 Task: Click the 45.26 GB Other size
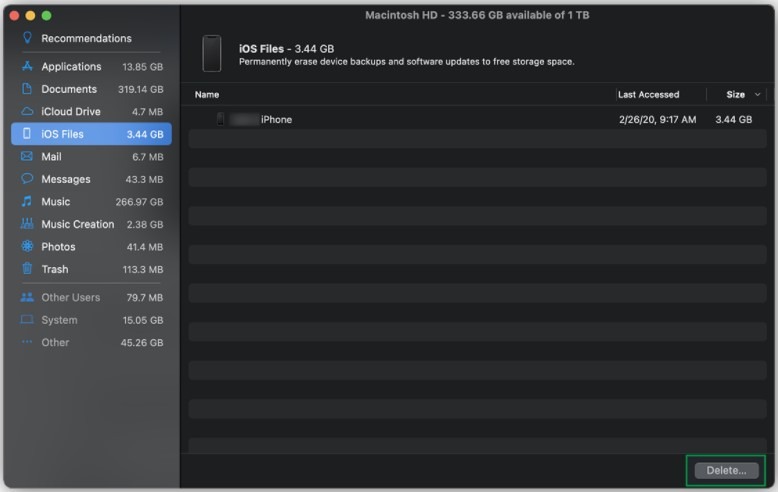[x=142, y=342]
